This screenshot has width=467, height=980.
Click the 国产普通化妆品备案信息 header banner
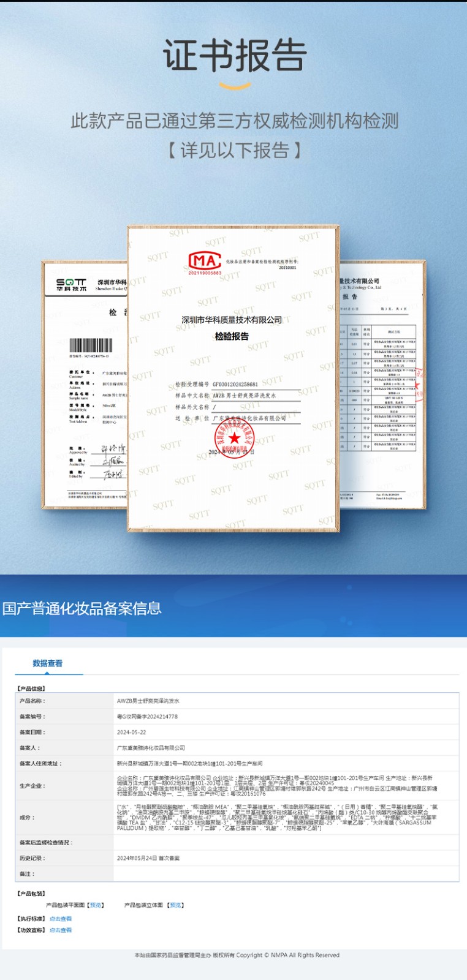pyautogui.click(x=82, y=608)
